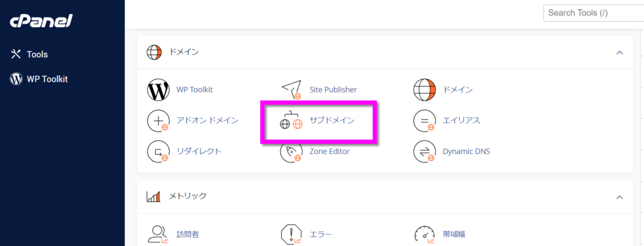This screenshot has height=246, width=644.
Task: Select the サブドメイン icon
Action: tap(291, 121)
